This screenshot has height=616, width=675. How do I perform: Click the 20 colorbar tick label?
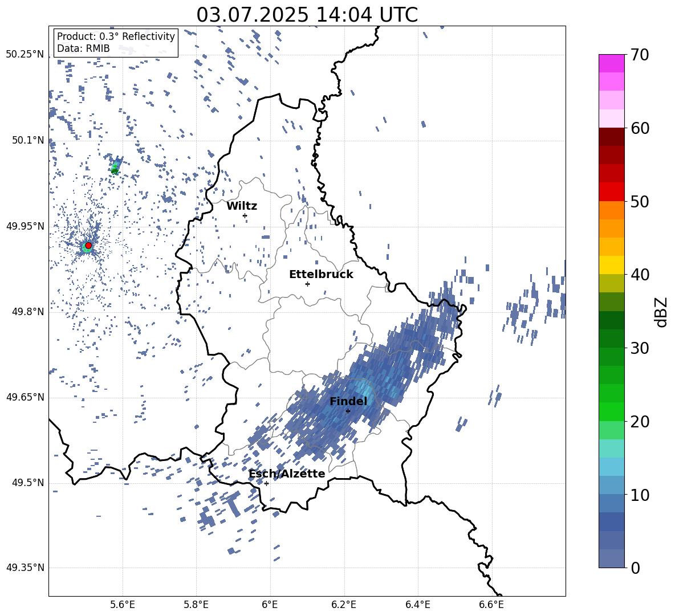[640, 422]
